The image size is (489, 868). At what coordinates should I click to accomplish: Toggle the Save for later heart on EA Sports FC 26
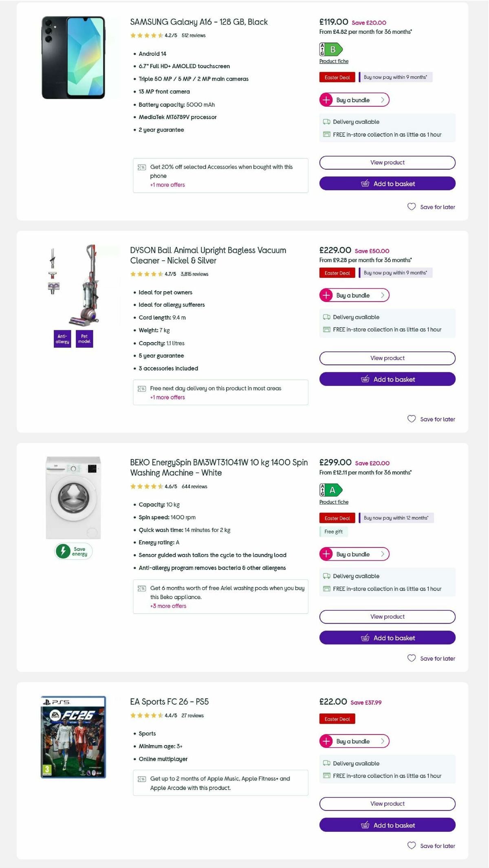[412, 846]
